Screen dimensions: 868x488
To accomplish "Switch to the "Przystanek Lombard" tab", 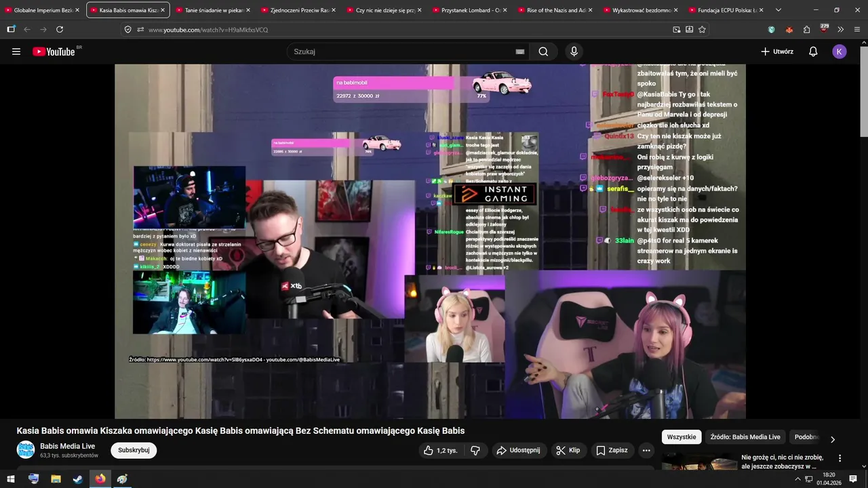I will pyautogui.click(x=471, y=10).
